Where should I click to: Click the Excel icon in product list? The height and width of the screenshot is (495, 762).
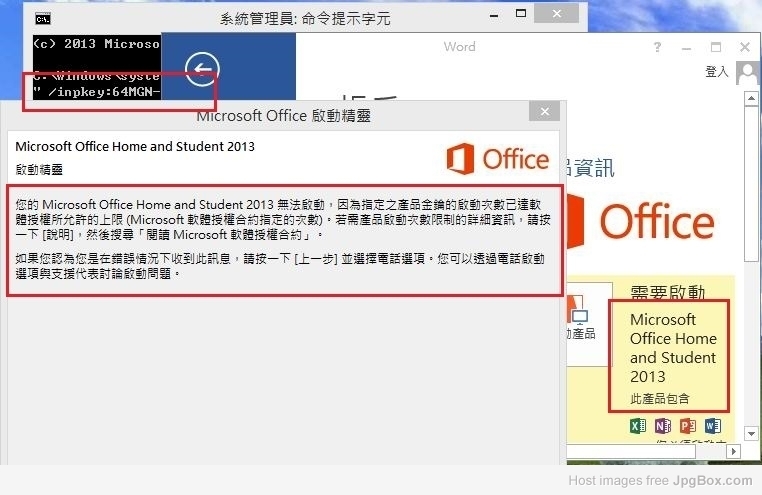[638, 426]
